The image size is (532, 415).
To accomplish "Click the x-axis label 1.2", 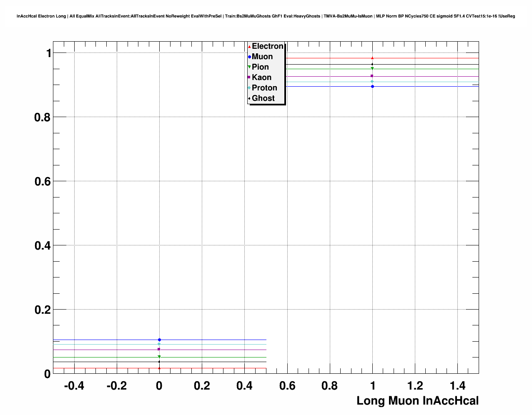I will 415,386.
